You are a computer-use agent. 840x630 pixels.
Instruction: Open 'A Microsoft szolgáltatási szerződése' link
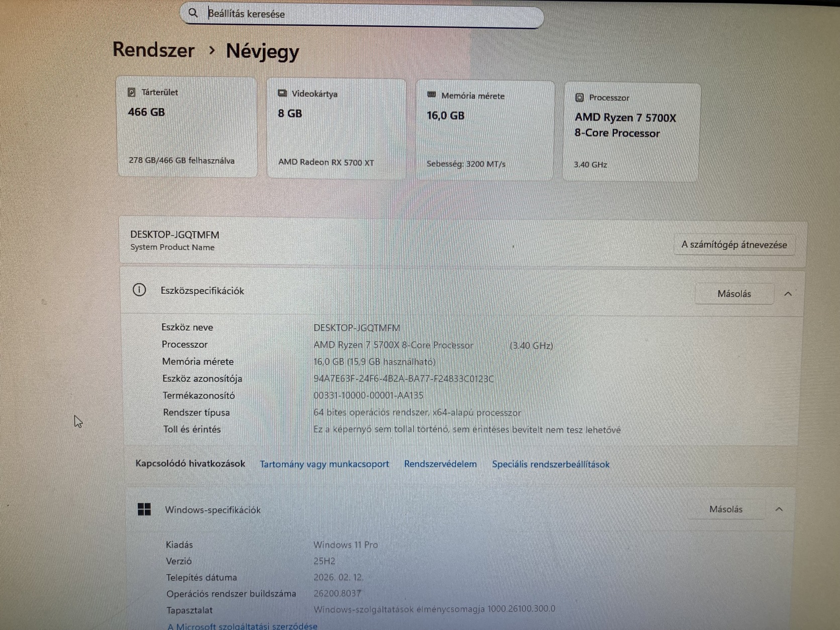tap(242, 625)
